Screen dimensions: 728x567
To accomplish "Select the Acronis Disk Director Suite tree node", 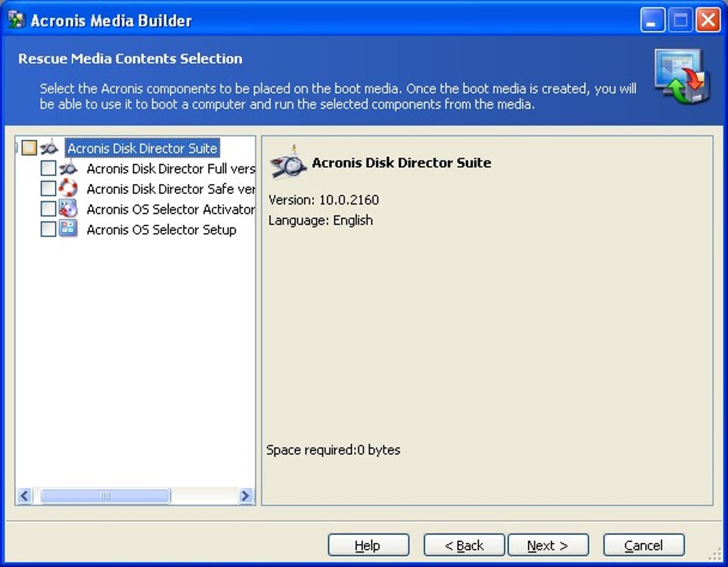I will click(x=142, y=148).
